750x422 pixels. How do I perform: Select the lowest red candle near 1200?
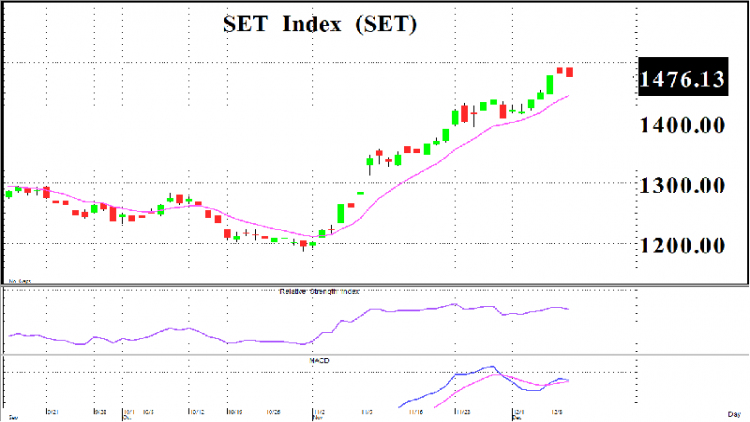(x=303, y=244)
